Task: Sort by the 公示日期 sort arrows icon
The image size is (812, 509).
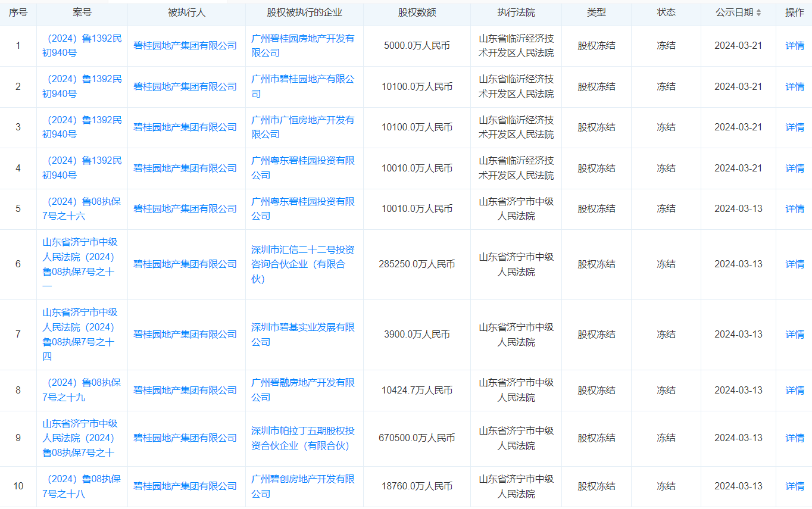Action: (x=758, y=13)
